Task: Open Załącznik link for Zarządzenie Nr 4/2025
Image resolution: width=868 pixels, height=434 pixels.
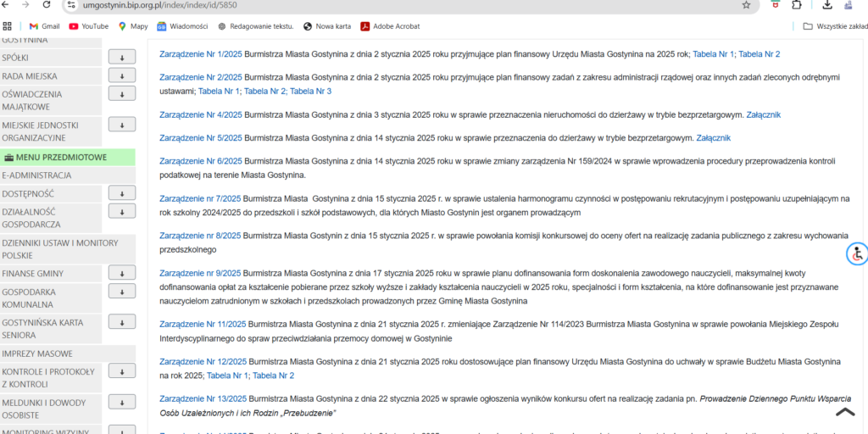Action: [763, 114]
